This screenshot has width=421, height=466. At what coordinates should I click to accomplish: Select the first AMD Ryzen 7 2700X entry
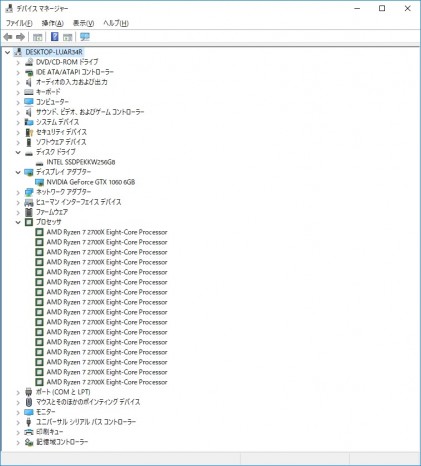pos(107,232)
